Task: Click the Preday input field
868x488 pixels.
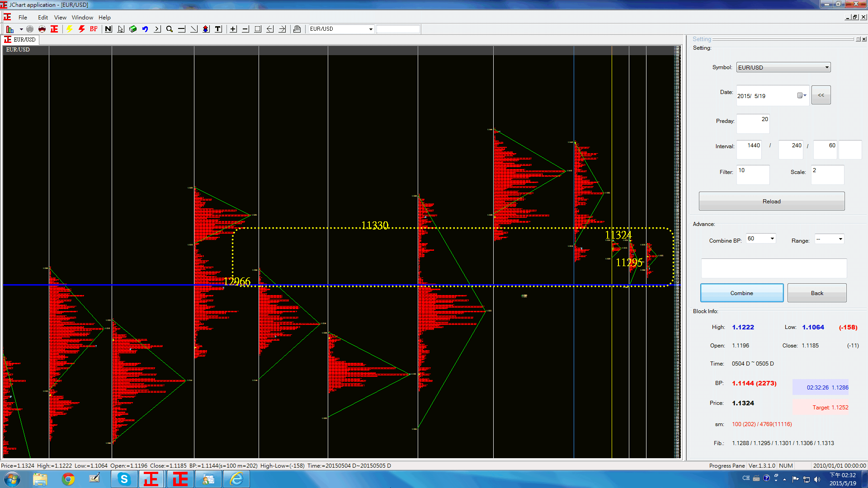Action: click(753, 123)
